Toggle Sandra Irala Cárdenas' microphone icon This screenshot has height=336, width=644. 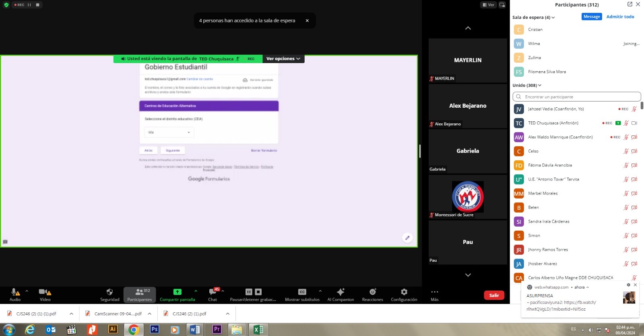pos(626,222)
